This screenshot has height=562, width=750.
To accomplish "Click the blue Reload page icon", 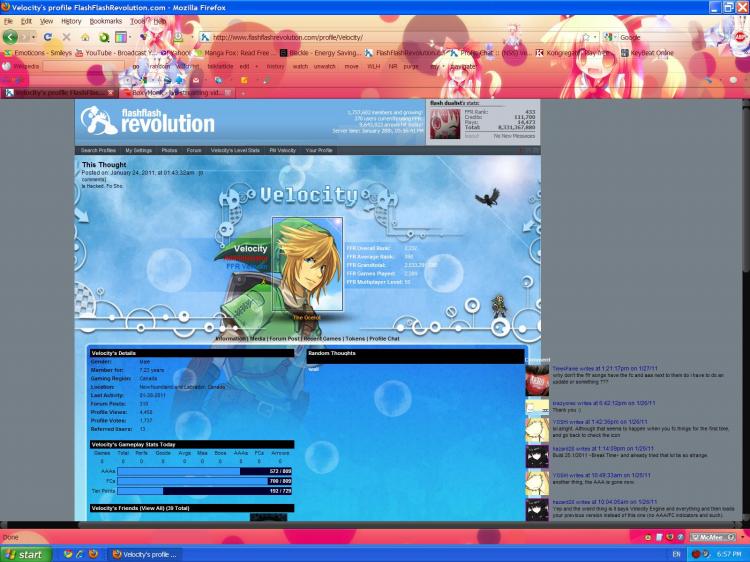I will tap(47, 37).
